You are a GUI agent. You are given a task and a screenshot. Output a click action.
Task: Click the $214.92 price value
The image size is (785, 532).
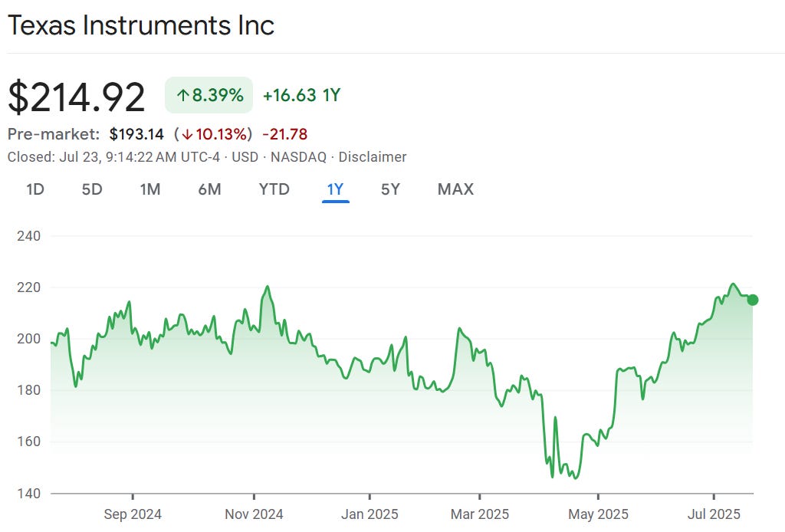pyautogui.click(x=77, y=97)
